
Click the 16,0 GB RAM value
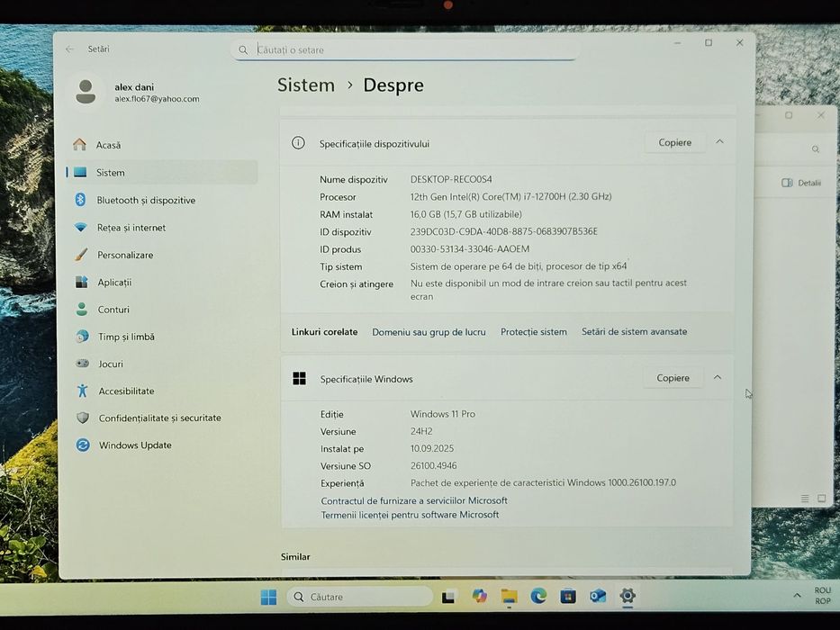466,214
